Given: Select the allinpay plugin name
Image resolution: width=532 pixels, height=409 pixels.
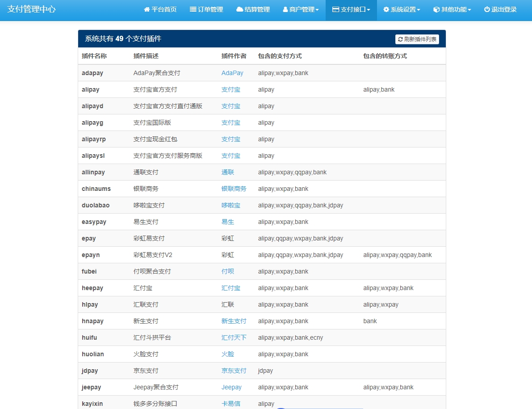Looking at the screenshot, I should (x=93, y=173).
